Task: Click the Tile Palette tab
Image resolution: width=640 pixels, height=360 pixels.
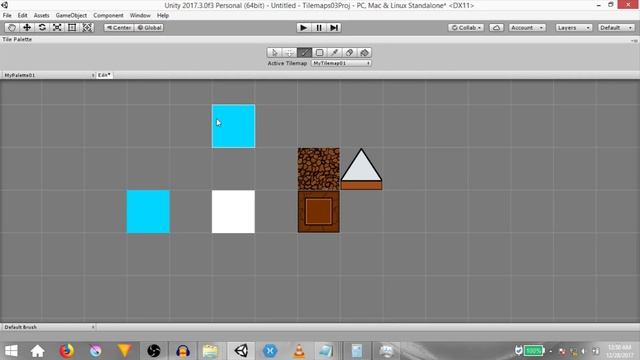Action: (17, 40)
